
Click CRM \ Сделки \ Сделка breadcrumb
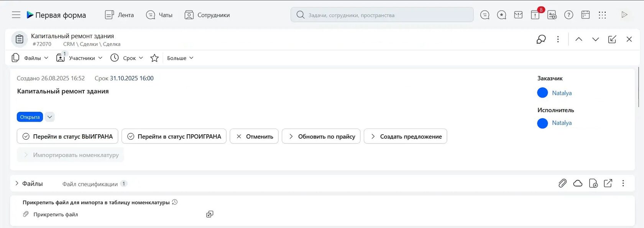click(92, 44)
